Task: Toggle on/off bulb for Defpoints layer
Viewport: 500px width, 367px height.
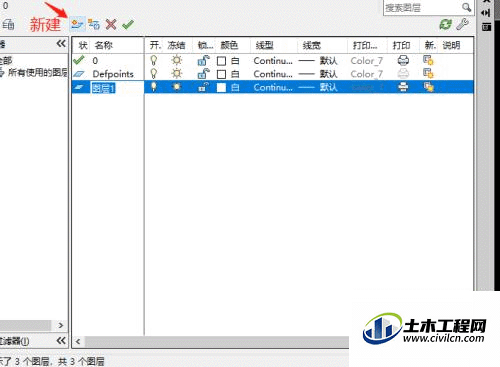Action: (x=154, y=73)
